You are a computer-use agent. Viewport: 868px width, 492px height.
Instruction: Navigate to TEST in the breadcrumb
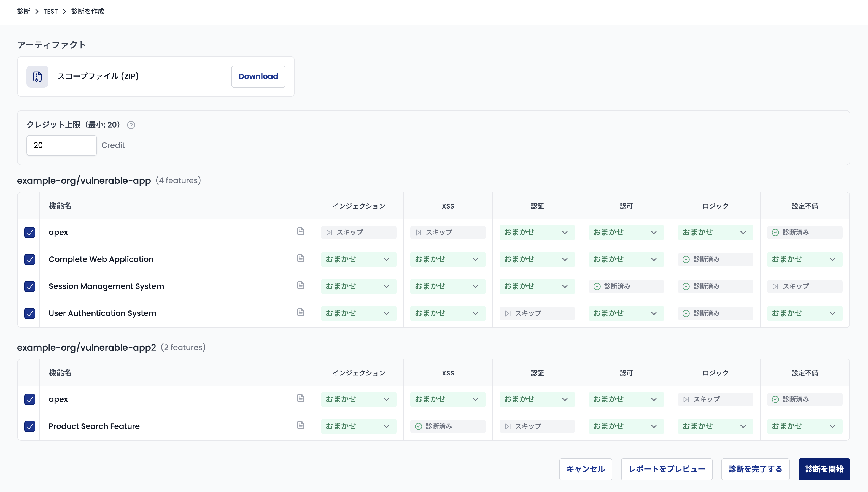click(51, 11)
